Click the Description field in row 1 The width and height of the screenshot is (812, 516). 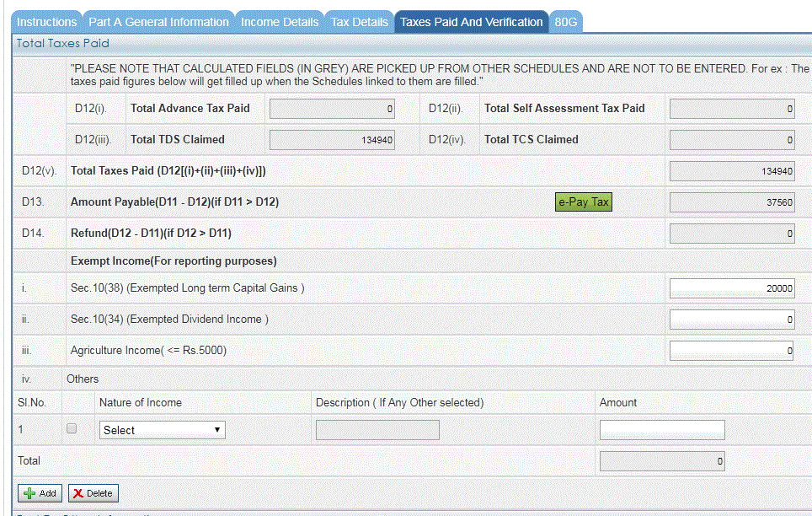377,429
